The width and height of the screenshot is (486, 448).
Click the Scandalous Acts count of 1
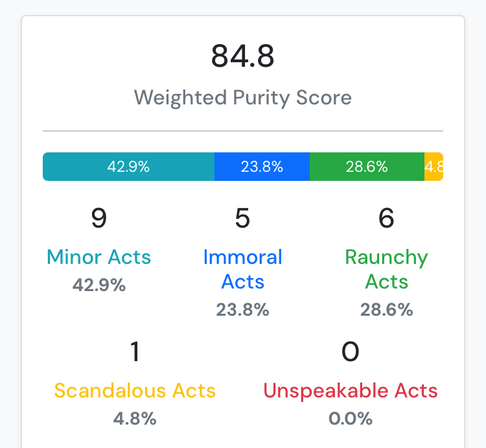(135, 351)
